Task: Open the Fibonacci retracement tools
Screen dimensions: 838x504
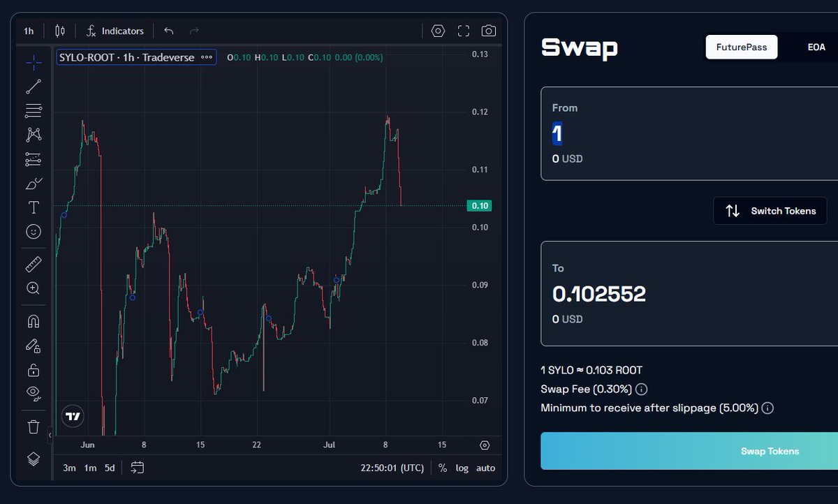Action: coord(33,110)
